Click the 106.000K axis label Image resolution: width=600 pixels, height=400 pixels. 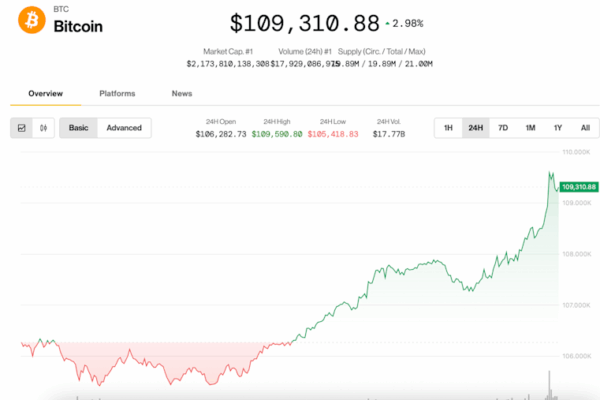click(x=576, y=356)
